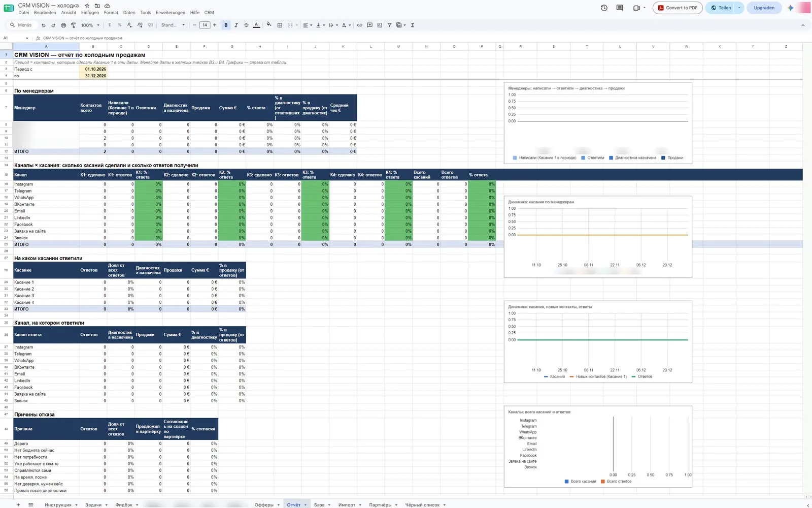Print the spreadsheet
Viewport: 812px width, 508px height.
[63, 25]
